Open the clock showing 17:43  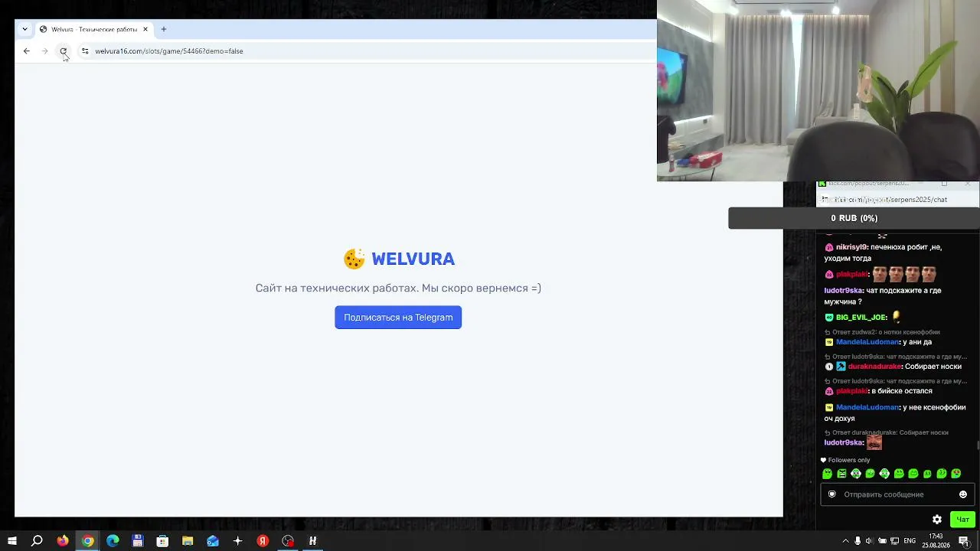[x=936, y=541]
